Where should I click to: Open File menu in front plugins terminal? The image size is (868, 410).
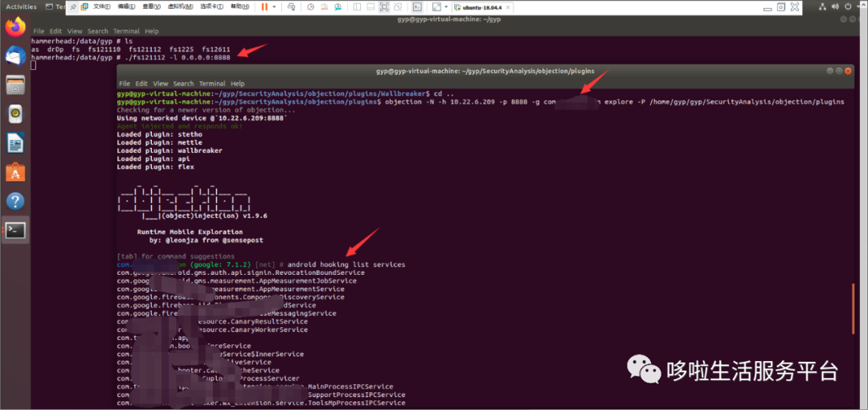(x=125, y=84)
